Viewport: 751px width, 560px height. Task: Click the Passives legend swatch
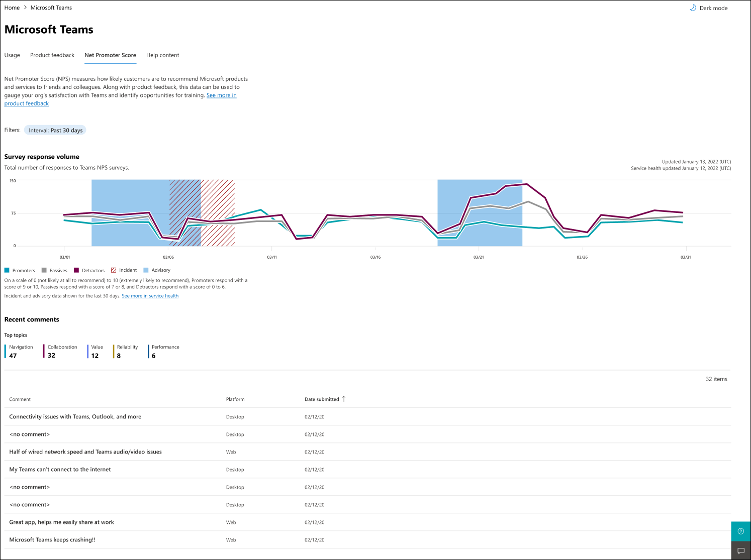coord(44,270)
